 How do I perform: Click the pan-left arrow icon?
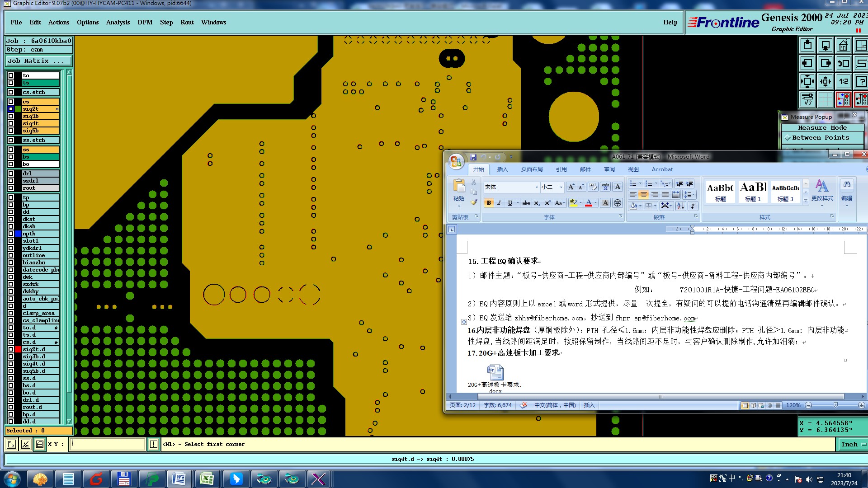[x=807, y=63]
